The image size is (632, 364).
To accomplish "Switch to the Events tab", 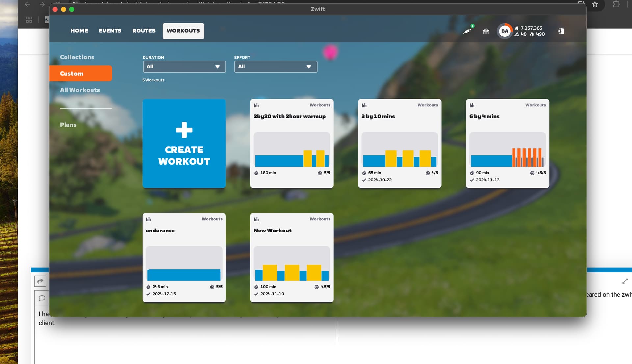I will tap(110, 31).
